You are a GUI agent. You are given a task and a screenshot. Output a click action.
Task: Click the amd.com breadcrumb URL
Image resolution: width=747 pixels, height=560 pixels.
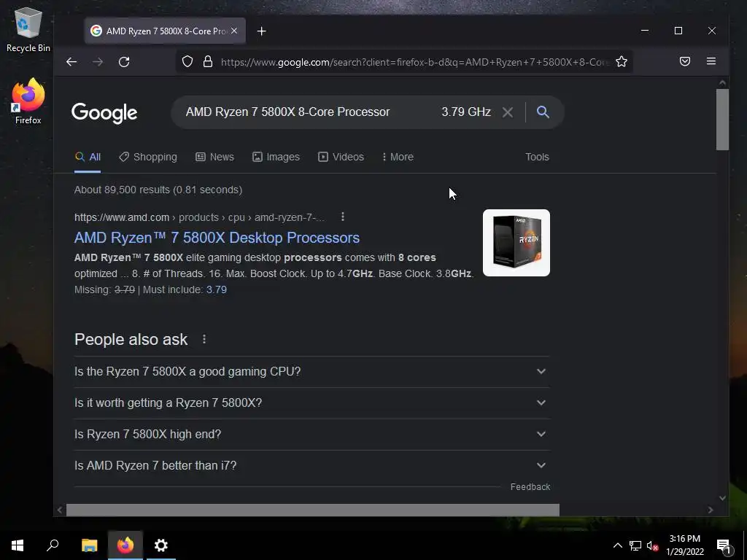click(199, 217)
